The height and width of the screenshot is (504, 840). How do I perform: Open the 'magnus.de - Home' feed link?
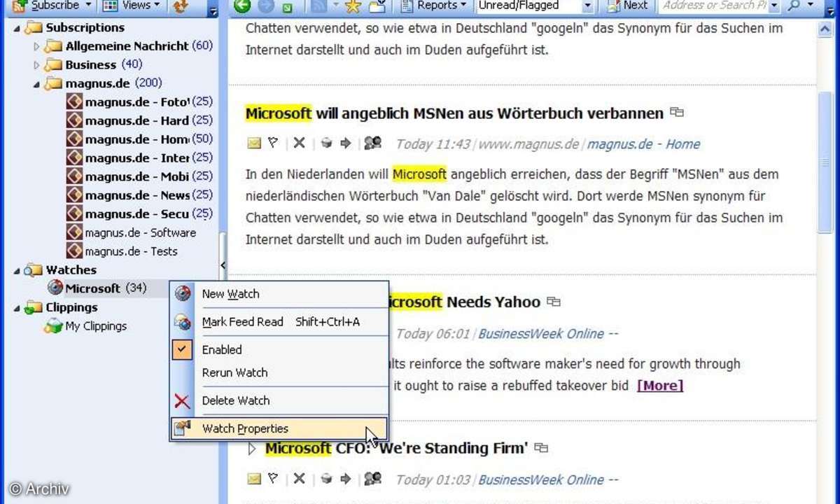pos(643,144)
